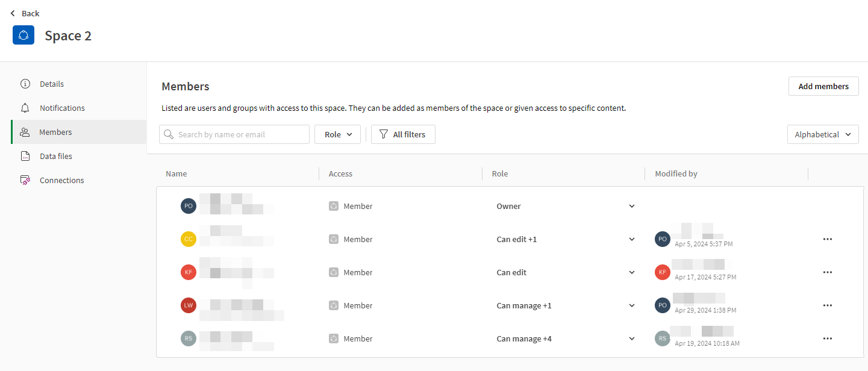Go to Notifications settings
Viewport: 868px width, 371px height.
tap(78, 108)
